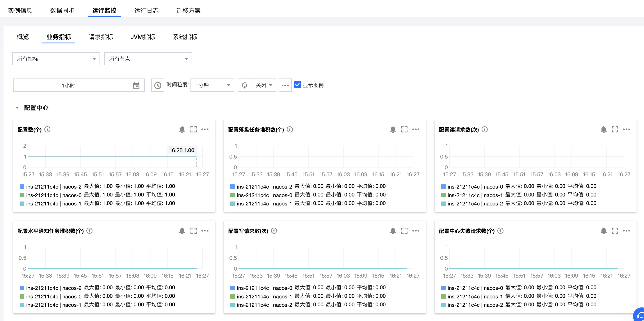Open the 所有节点 dropdown

tap(148, 59)
